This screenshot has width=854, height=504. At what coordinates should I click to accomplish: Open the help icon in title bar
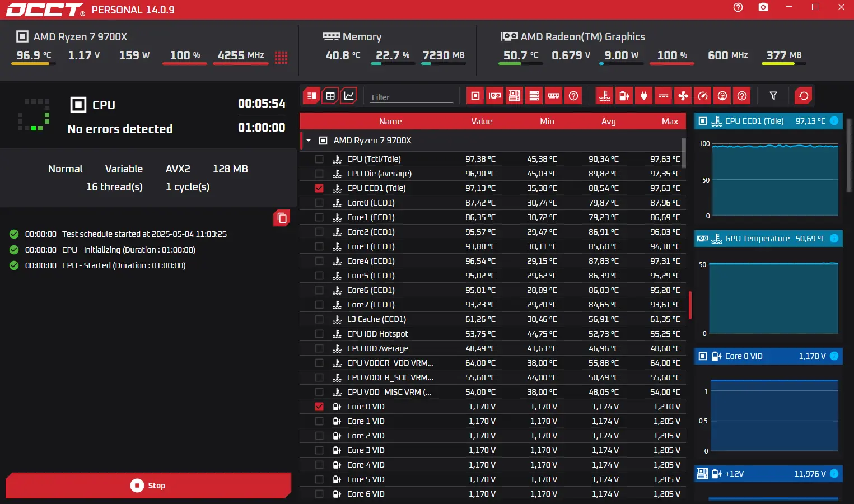click(738, 7)
